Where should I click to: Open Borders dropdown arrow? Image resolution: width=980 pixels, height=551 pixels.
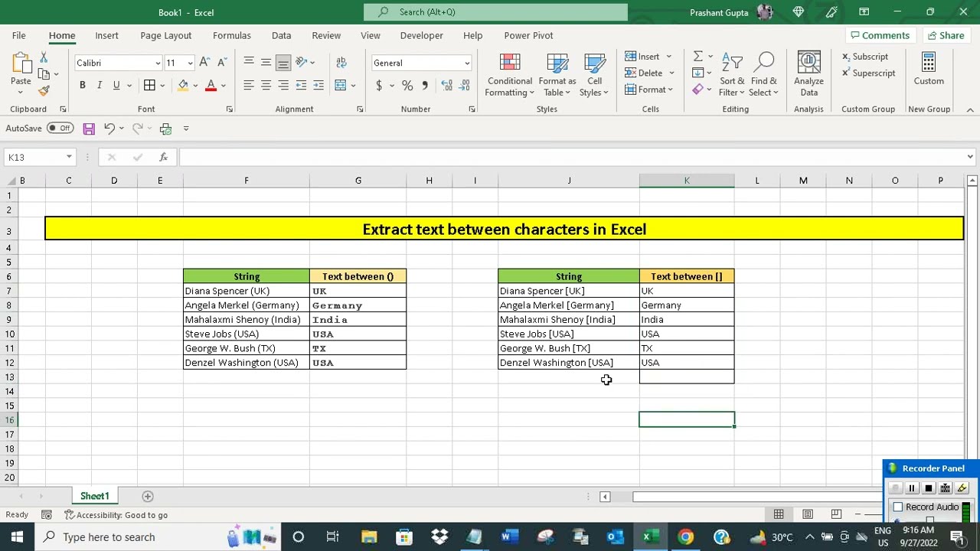162,85
